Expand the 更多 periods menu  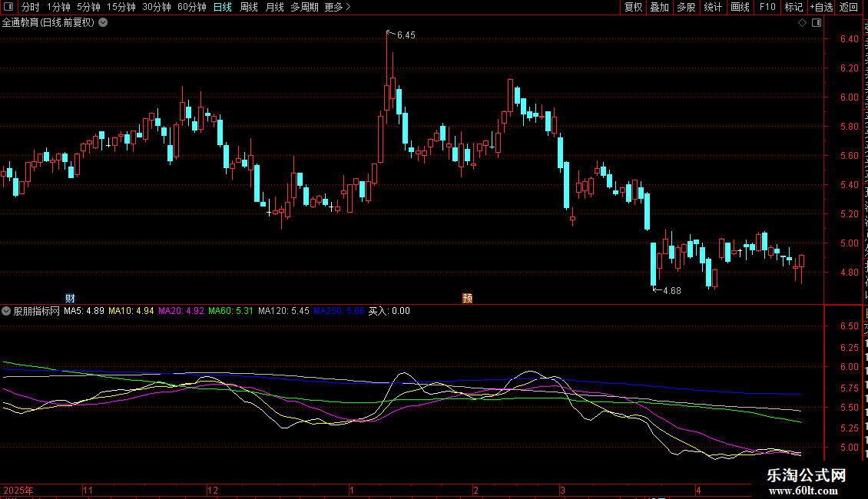337,7
